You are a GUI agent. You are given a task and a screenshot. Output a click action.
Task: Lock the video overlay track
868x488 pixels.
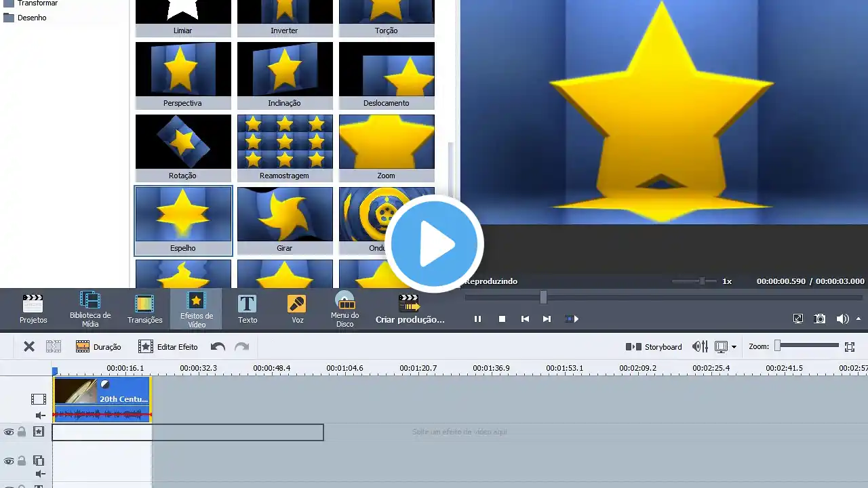click(x=22, y=461)
